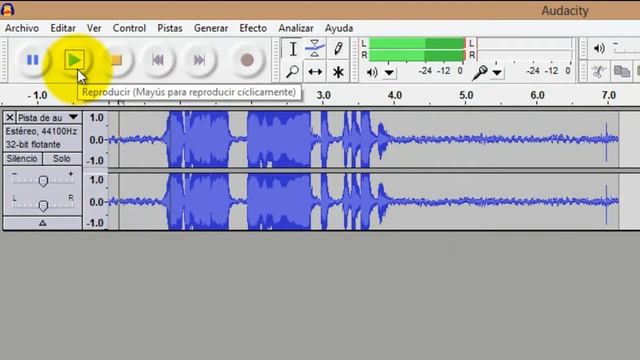
Task: Click the Cut scissors icon
Action: pyautogui.click(x=598, y=72)
